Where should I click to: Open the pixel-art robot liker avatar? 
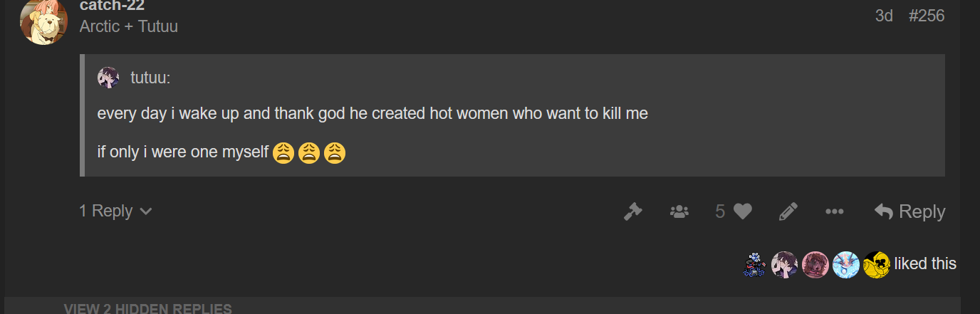click(x=754, y=264)
